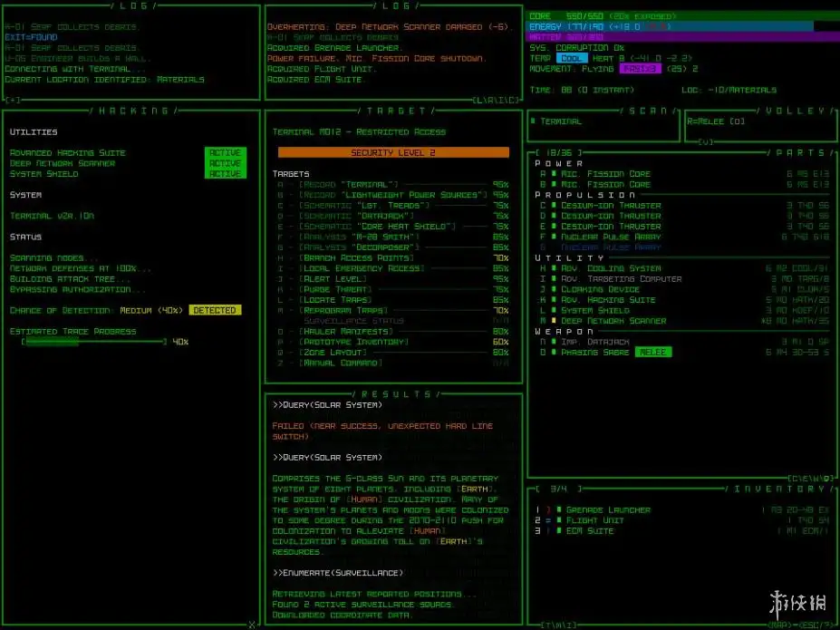Select hack target Schematic "Datajack"

[x=393, y=216]
